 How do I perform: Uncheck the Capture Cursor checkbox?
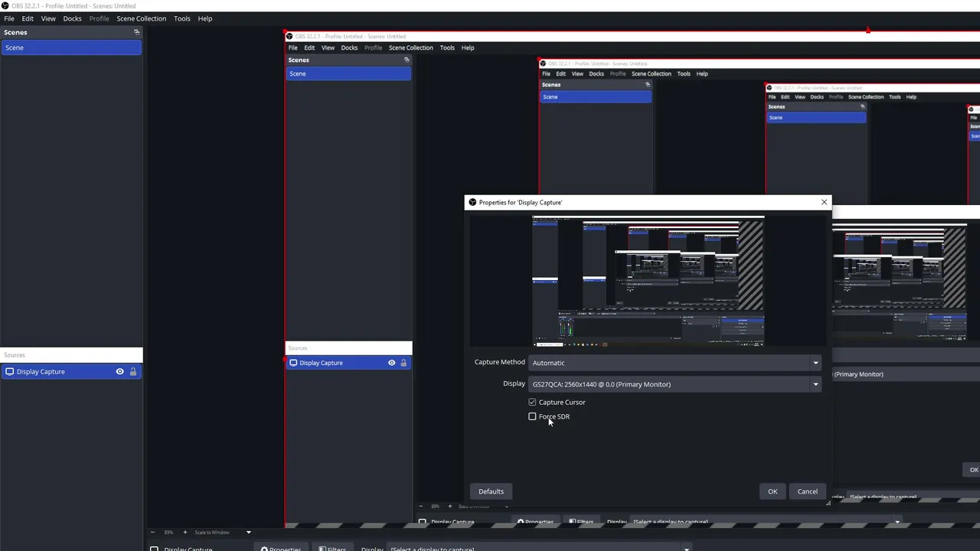point(532,402)
